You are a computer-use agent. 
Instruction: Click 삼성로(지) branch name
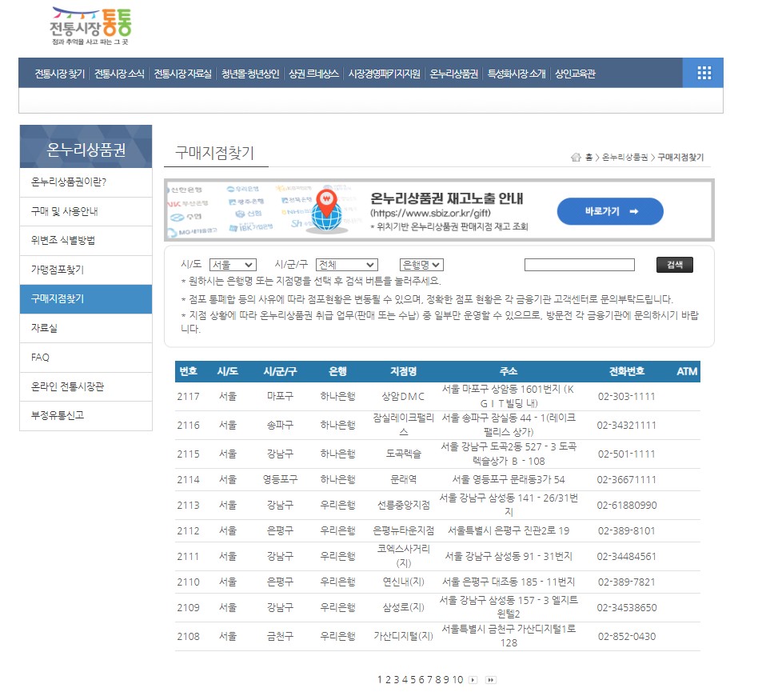403,607
